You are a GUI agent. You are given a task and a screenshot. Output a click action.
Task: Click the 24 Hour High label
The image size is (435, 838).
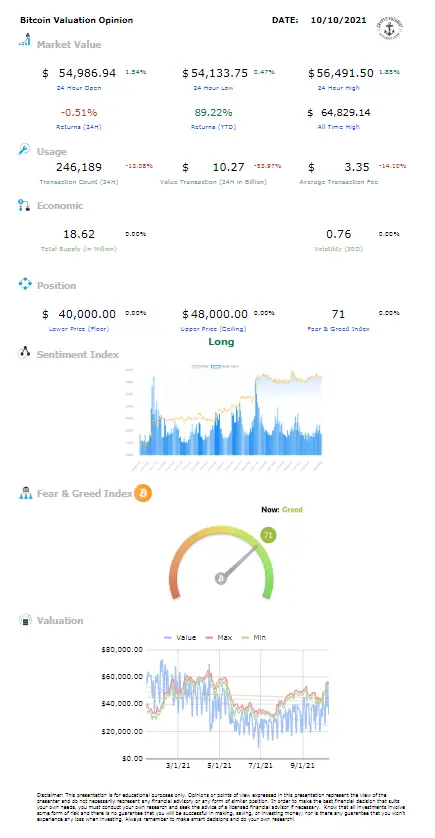pyautogui.click(x=340, y=88)
